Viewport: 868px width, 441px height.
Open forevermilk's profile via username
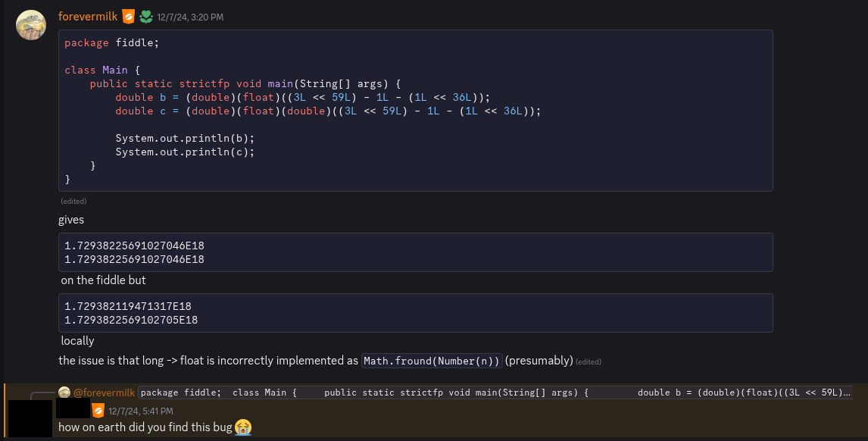[x=87, y=16]
